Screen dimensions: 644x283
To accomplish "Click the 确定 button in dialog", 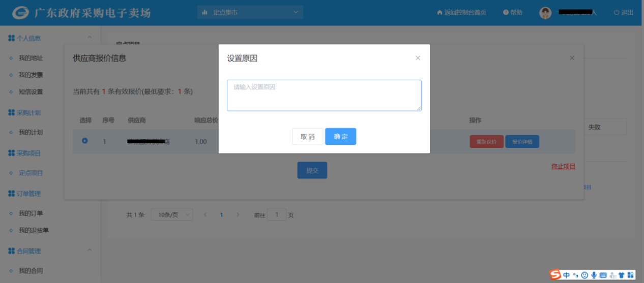I will click(340, 137).
